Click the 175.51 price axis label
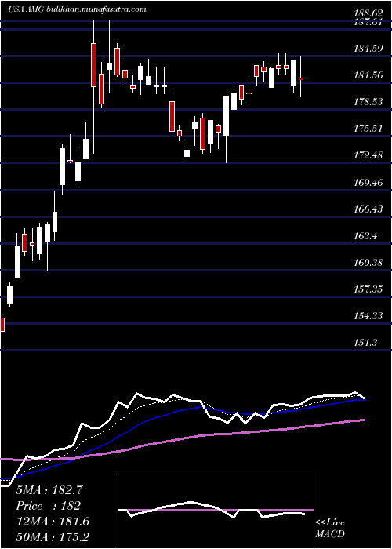 368,128
